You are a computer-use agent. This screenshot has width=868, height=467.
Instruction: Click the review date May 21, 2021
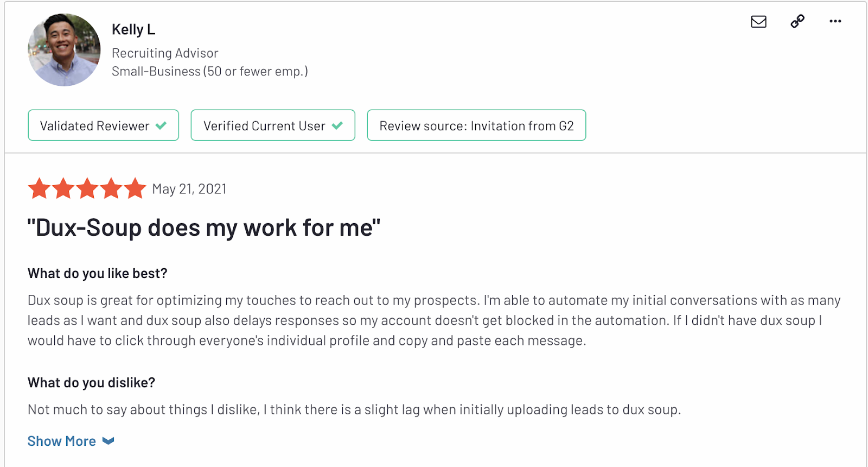point(189,189)
